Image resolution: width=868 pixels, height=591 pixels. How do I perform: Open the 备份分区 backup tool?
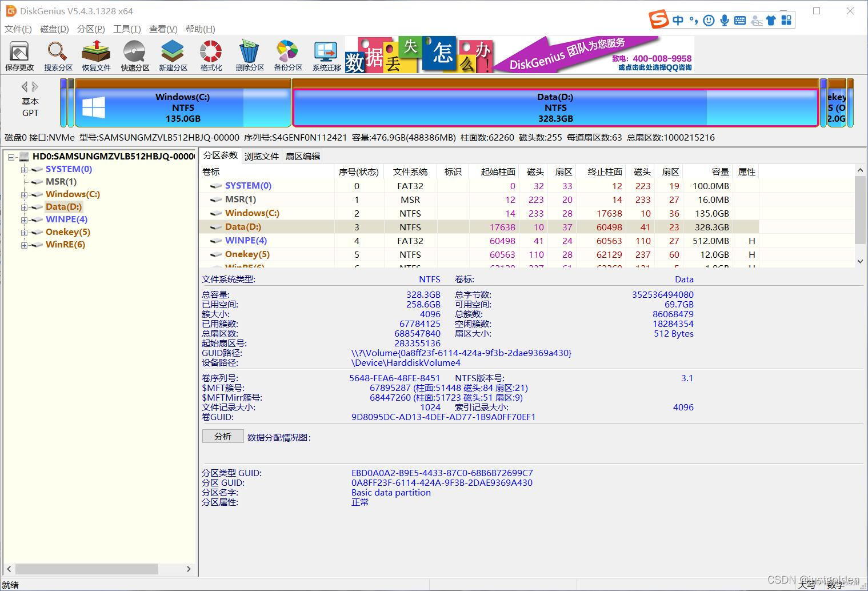[x=287, y=54]
